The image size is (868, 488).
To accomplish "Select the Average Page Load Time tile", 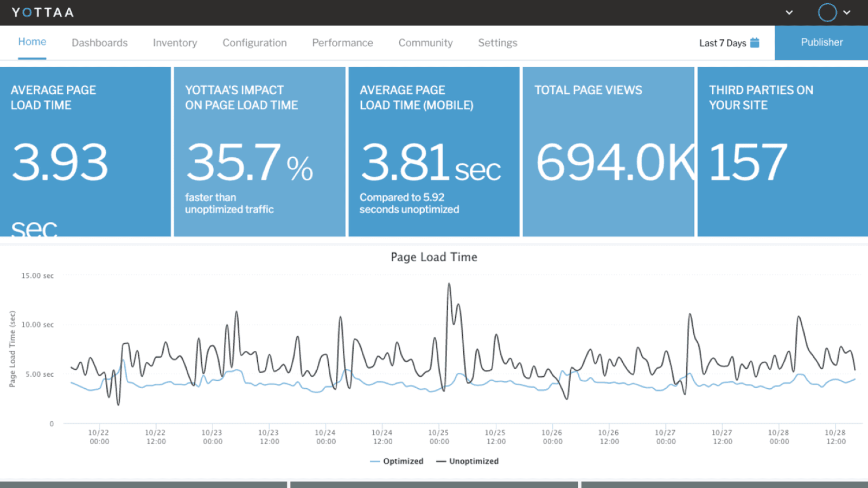I will tap(86, 151).
